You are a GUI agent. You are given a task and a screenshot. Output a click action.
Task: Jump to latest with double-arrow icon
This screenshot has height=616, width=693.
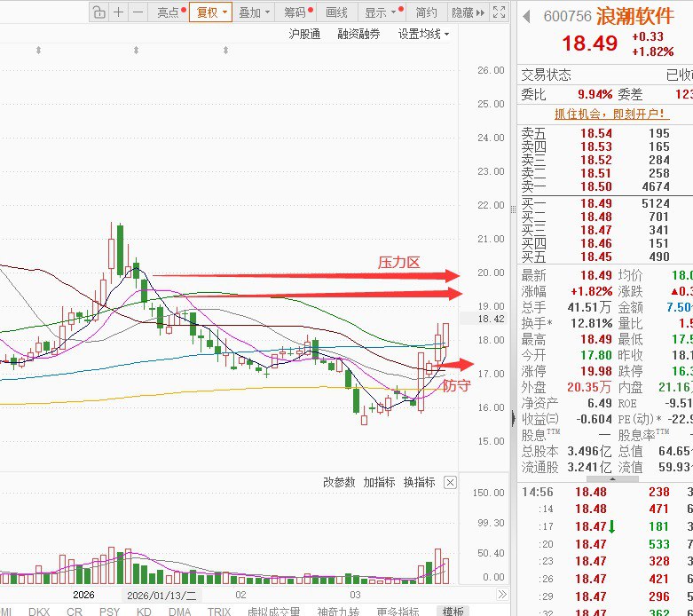coord(502,594)
